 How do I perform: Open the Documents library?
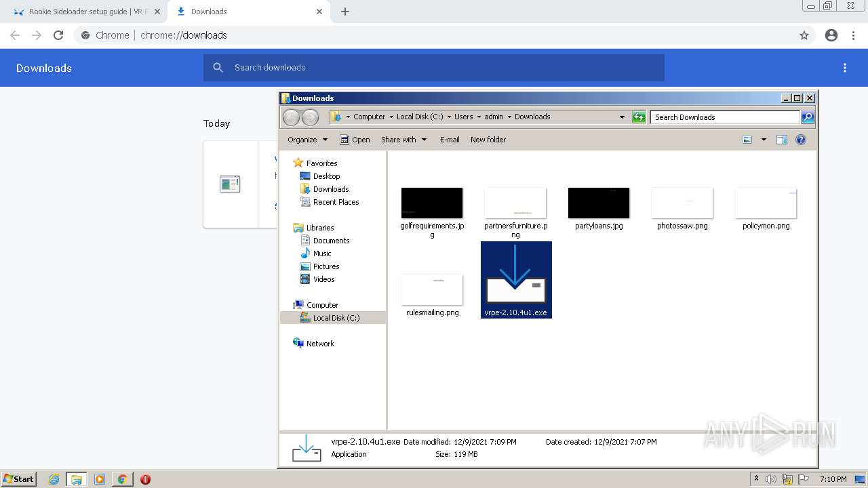331,241
